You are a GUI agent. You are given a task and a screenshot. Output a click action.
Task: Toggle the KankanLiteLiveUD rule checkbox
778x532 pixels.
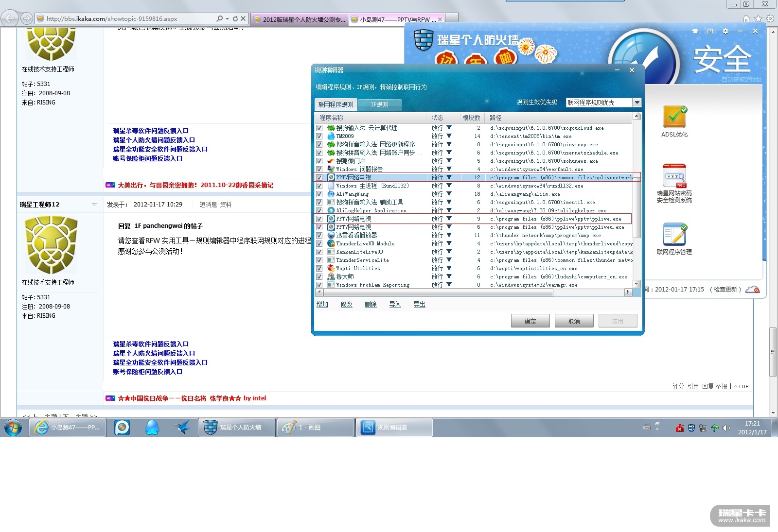(319, 252)
